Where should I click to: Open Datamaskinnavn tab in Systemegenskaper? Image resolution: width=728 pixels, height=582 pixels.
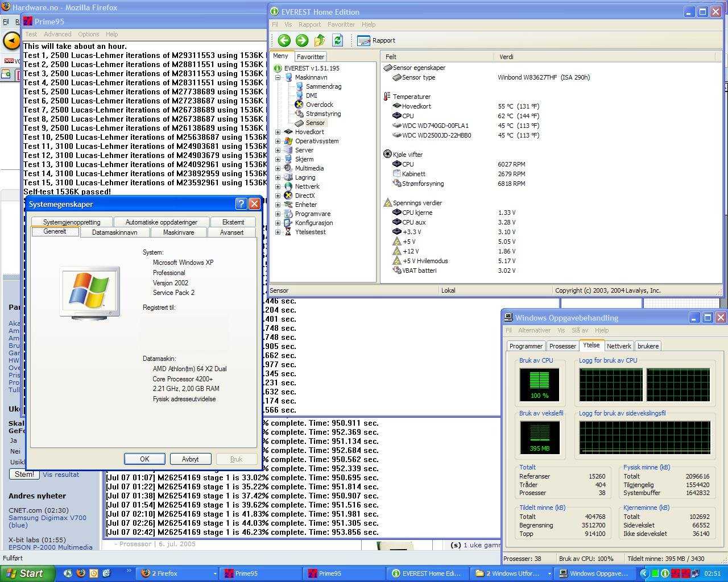pyautogui.click(x=115, y=232)
